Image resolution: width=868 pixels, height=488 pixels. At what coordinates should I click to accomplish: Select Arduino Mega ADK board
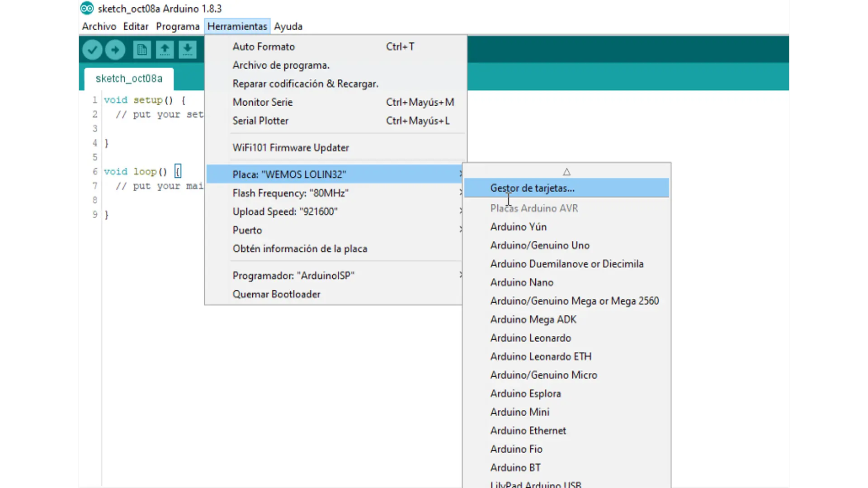tap(566, 319)
